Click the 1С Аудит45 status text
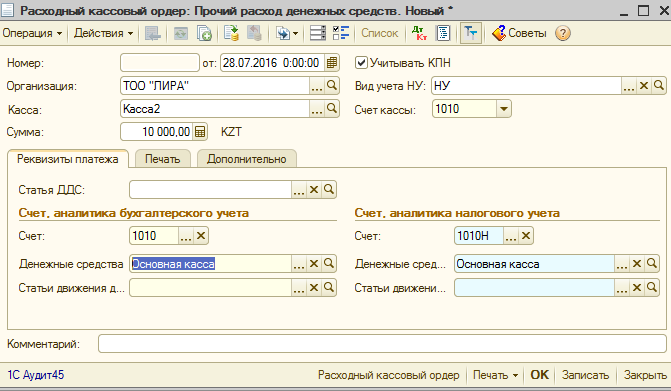 click(x=36, y=375)
